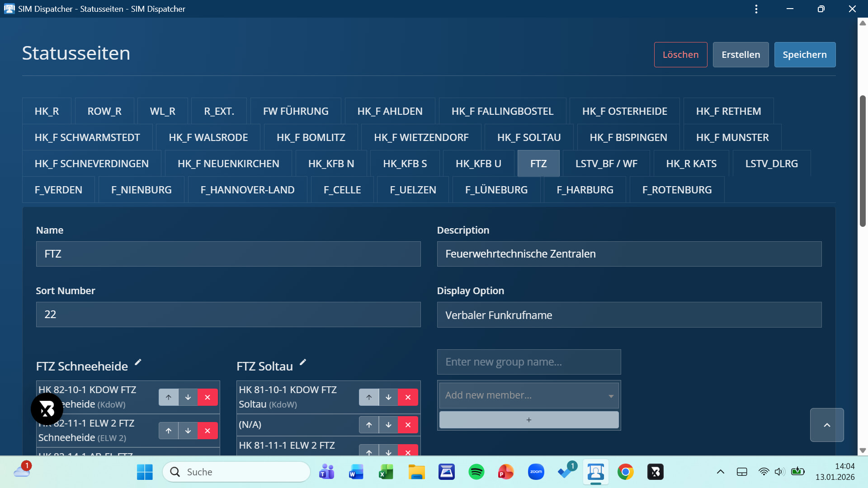Edit FTZ Schneeheide group name pencil icon
This screenshot has height=488, width=868.
tap(138, 362)
